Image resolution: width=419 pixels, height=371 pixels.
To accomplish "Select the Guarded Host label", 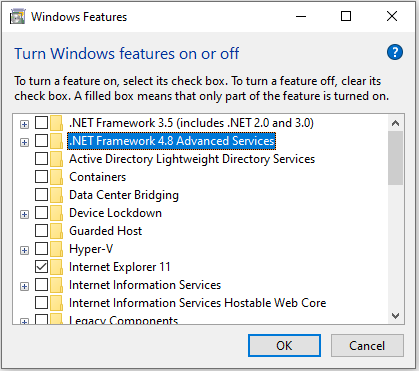I will 105,231.
